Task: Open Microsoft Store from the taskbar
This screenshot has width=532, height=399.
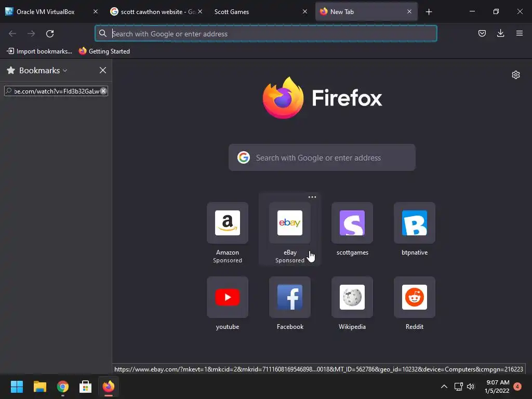Action: [86, 387]
